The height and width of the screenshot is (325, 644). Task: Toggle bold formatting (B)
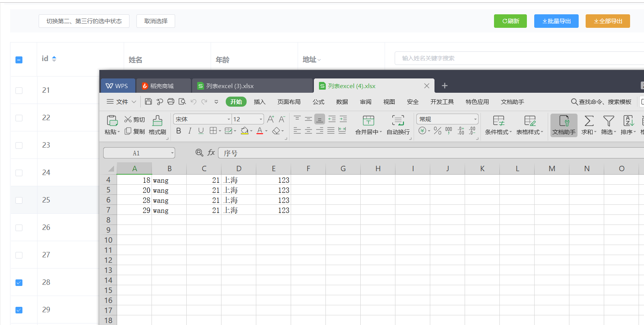click(179, 131)
